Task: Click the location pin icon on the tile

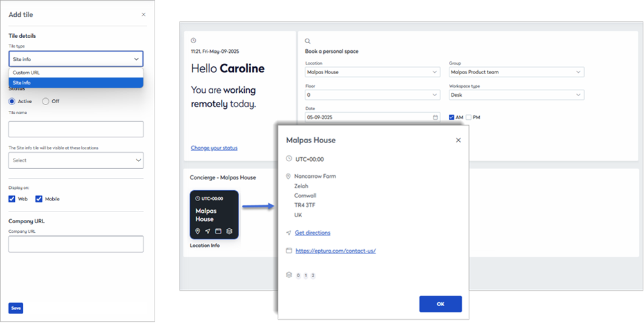Action: point(198,231)
